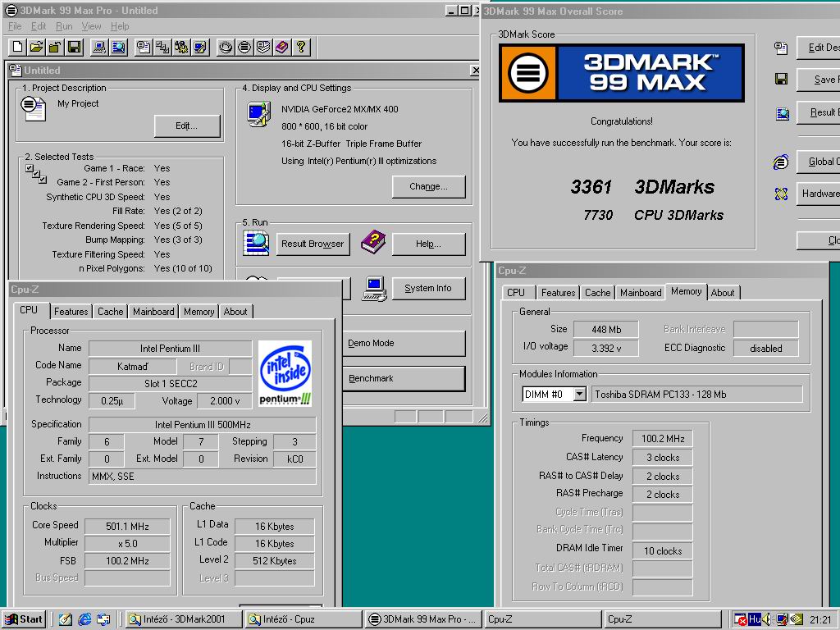Click the Hu keyboard language tray indicator

click(x=755, y=619)
